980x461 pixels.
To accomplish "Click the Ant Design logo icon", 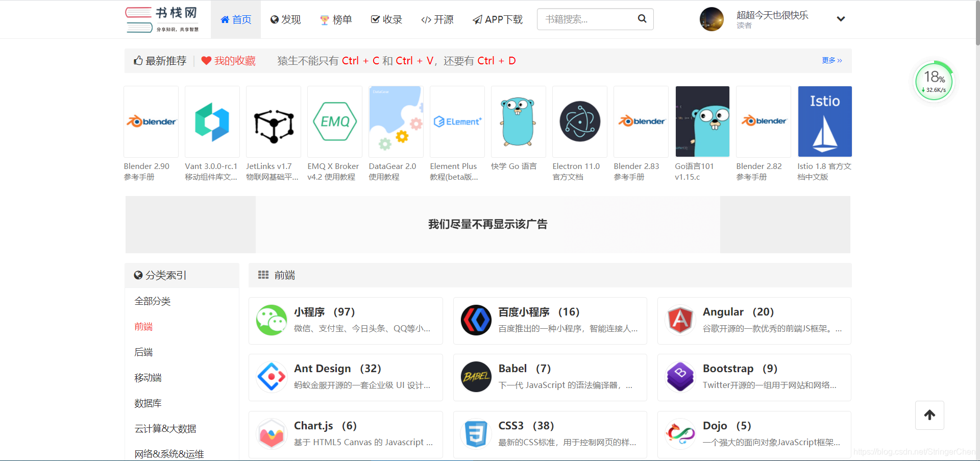I will (272, 377).
